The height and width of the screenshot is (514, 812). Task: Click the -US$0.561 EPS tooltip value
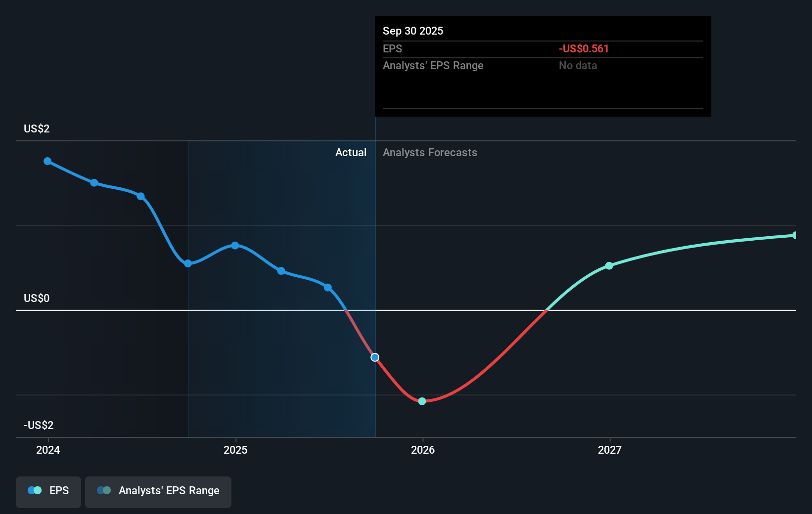click(x=584, y=48)
